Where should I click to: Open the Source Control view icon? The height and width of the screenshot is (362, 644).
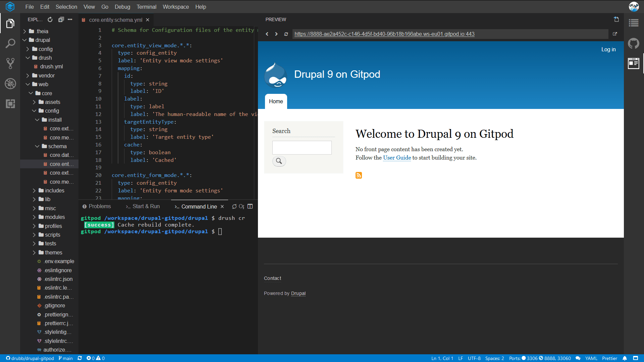[x=10, y=63]
